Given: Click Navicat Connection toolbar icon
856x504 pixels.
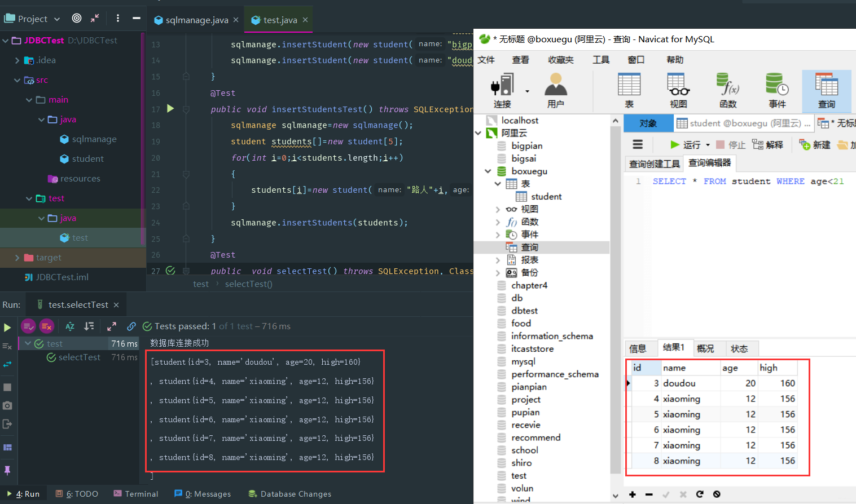Looking at the screenshot, I should pos(502,90).
